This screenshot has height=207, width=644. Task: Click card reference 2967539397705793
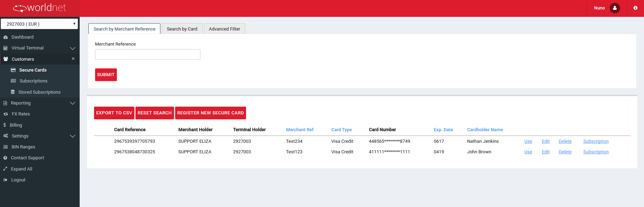tap(134, 141)
